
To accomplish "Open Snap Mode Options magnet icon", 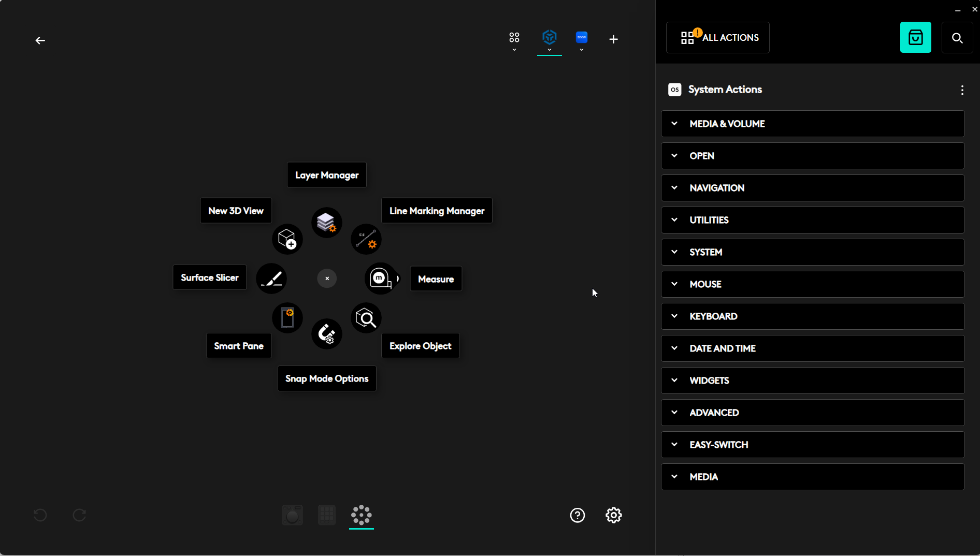I will click(x=326, y=334).
